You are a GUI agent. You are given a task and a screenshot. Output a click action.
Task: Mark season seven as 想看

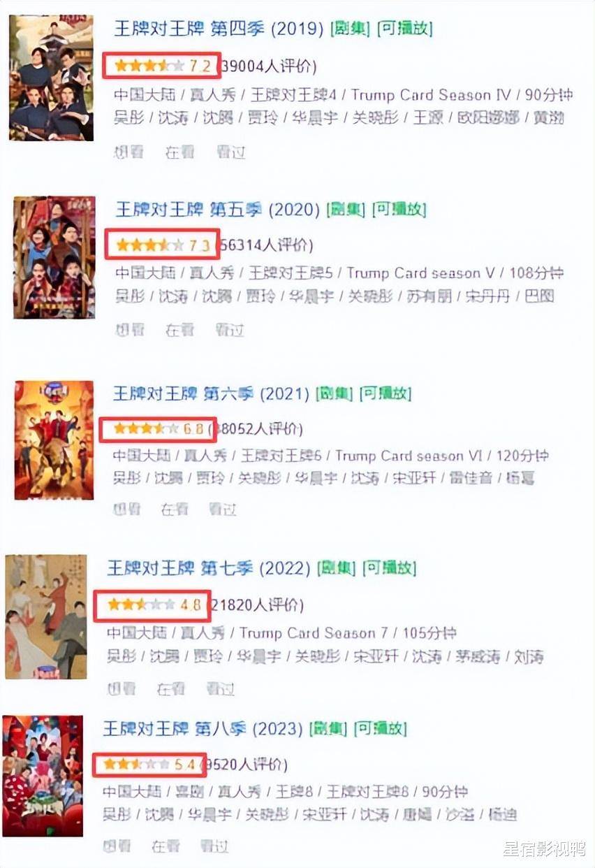(x=121, y=689)
